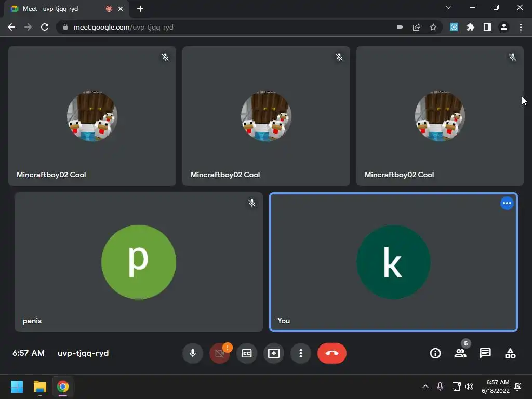
Task: Leave the call with the red hang-up button
Action: (332, 353)
